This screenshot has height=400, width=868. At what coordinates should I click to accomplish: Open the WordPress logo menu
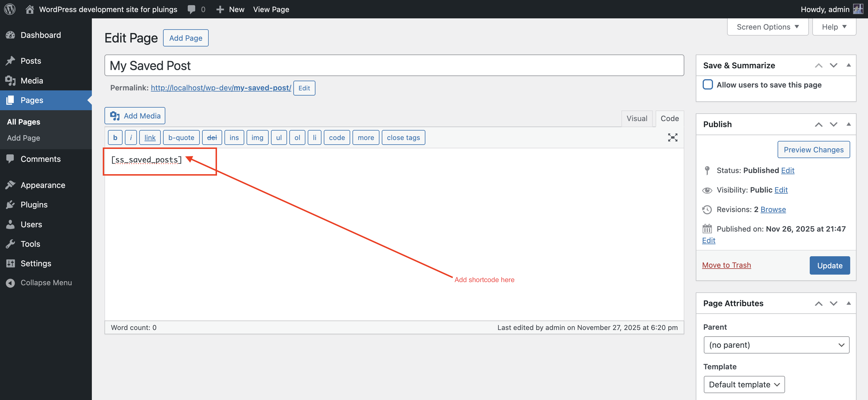(9, 9)
